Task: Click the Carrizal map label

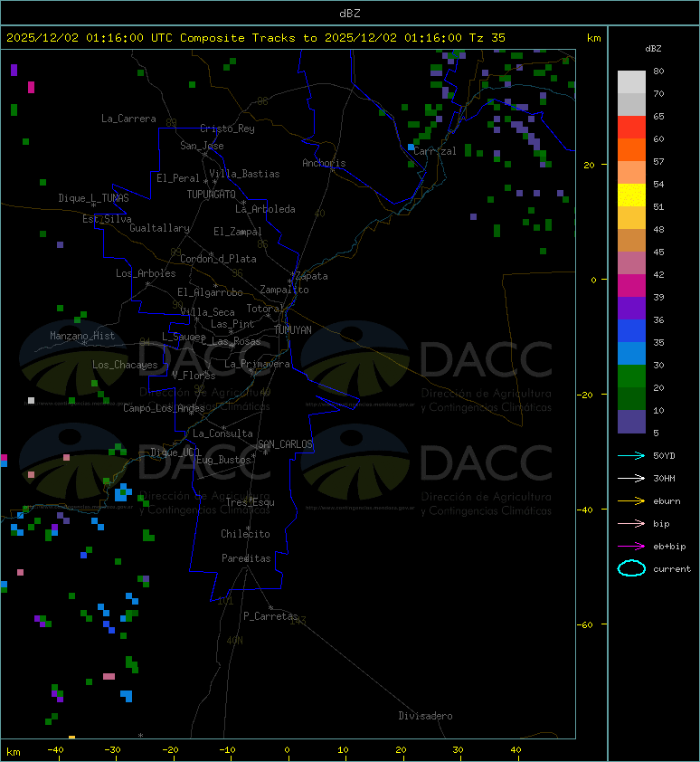Action: [x=435, y=151]
